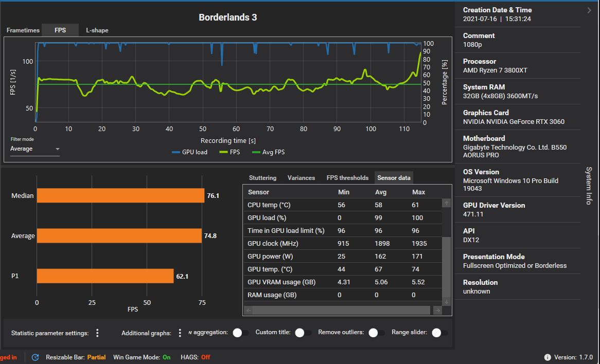The image size is (600, 364).
Task: Click the FPS legend entry
Action: click(229, 152)
